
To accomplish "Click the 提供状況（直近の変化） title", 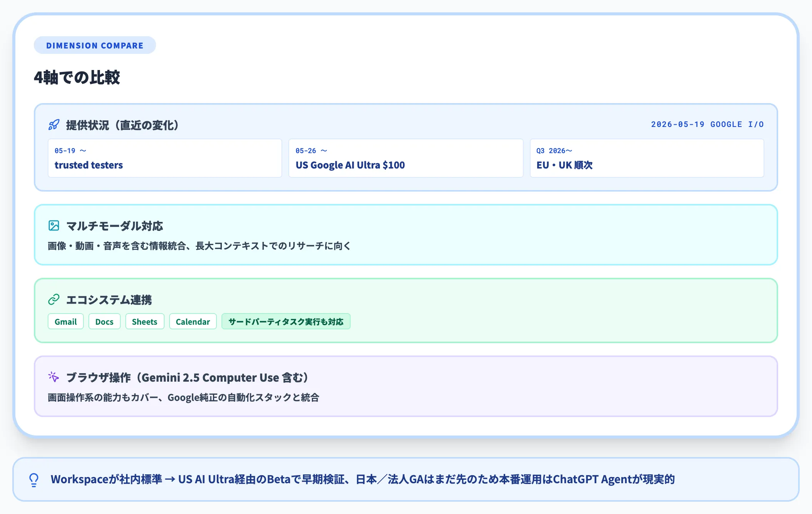I will tap(123, 125).
